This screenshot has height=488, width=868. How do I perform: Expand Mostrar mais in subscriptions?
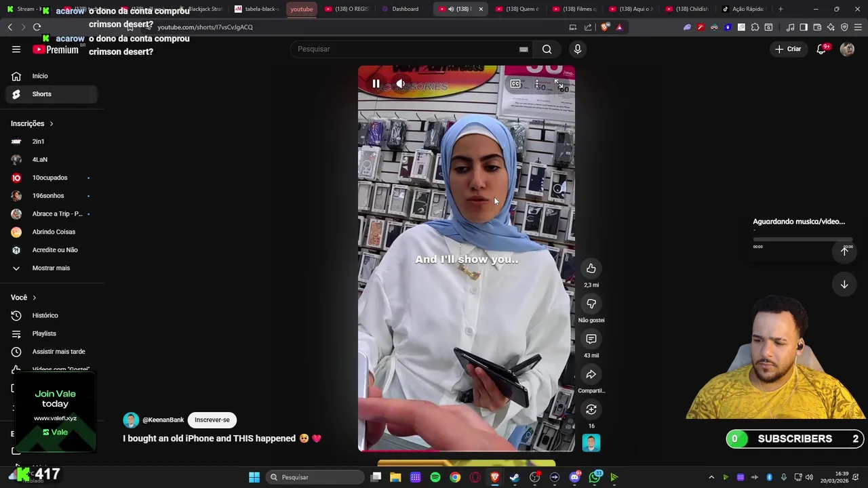[x=52, y=268]
